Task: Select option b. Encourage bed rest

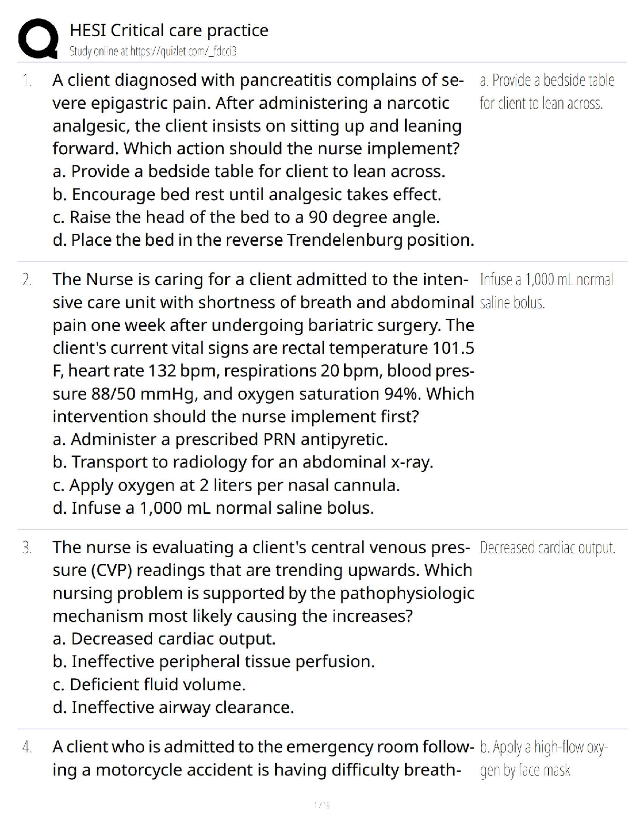Action: [x=247, y=194]
